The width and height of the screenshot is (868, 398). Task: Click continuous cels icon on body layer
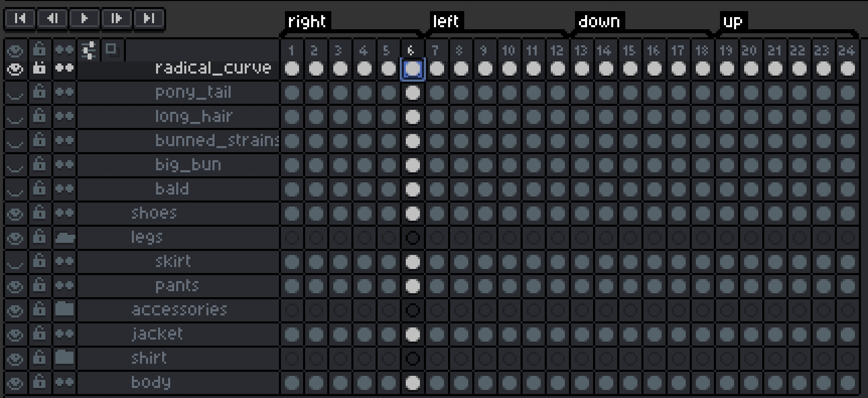[x=64, y=382]
